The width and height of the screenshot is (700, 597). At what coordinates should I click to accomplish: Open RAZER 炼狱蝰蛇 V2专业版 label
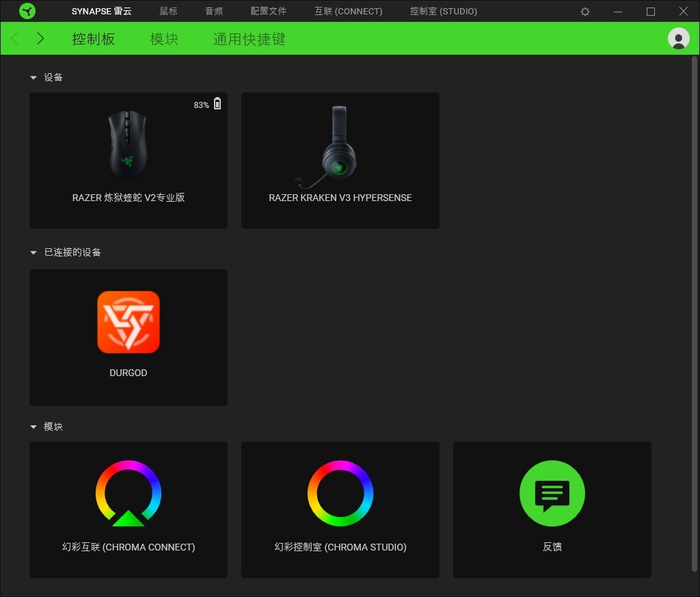click(129, 198)
